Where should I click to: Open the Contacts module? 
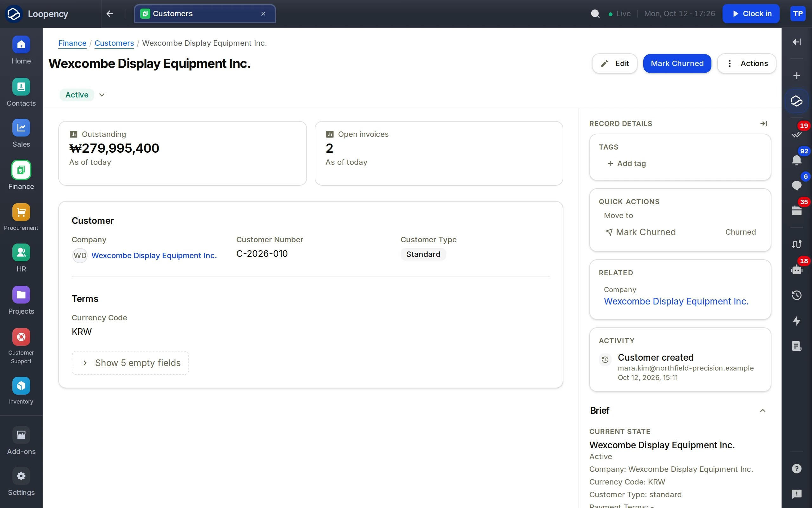coord(21,93)
